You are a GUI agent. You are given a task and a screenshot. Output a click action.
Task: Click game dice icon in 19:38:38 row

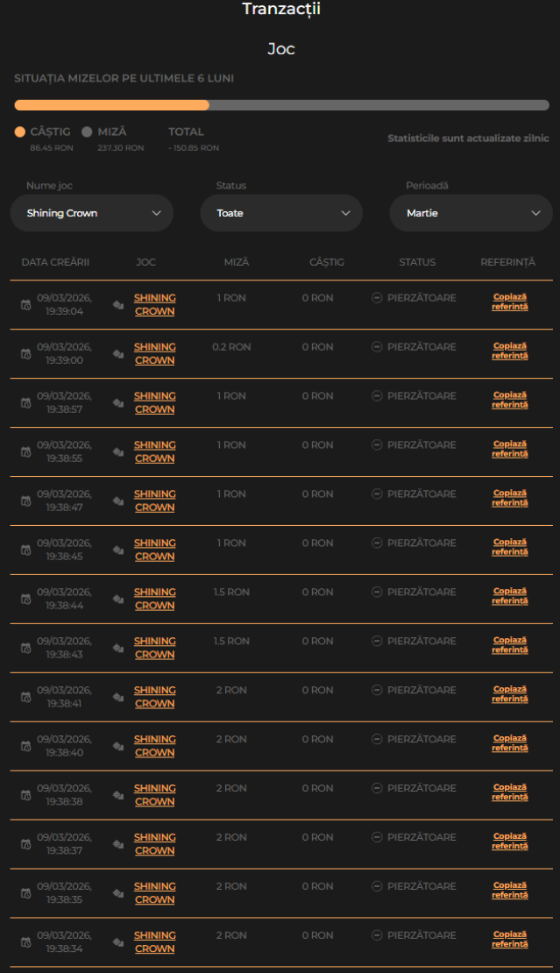pos(118,795)
